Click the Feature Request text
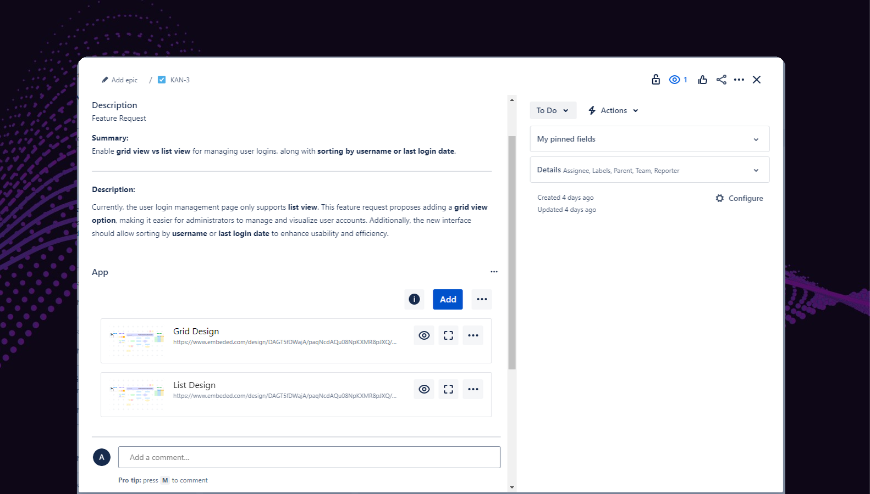 (119, 118)
